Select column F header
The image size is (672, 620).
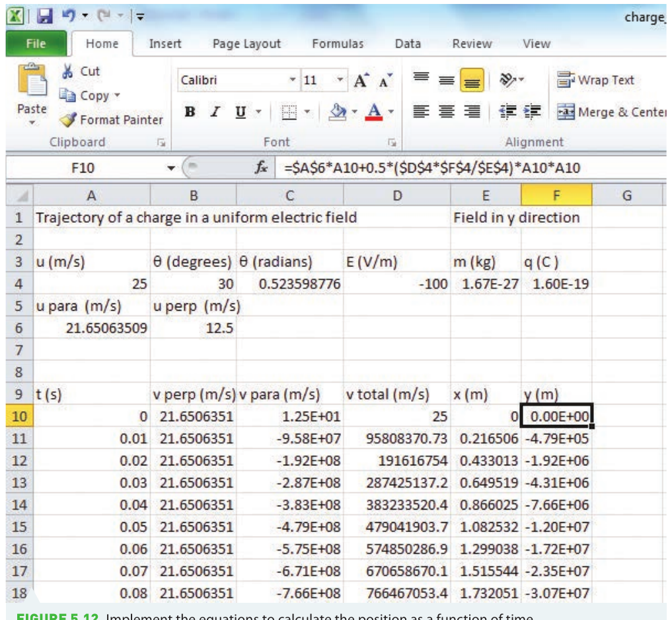[x=556, y=196]
